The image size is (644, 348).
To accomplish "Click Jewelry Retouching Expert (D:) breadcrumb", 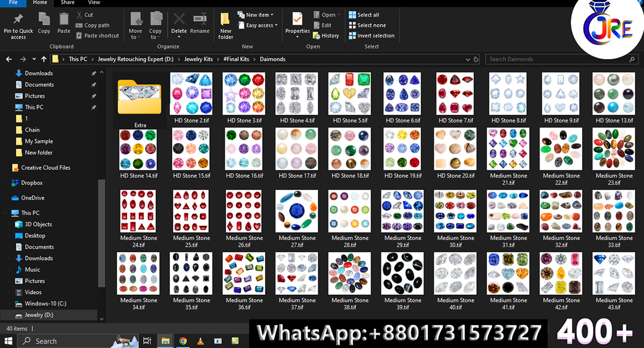I will [136, 59].
